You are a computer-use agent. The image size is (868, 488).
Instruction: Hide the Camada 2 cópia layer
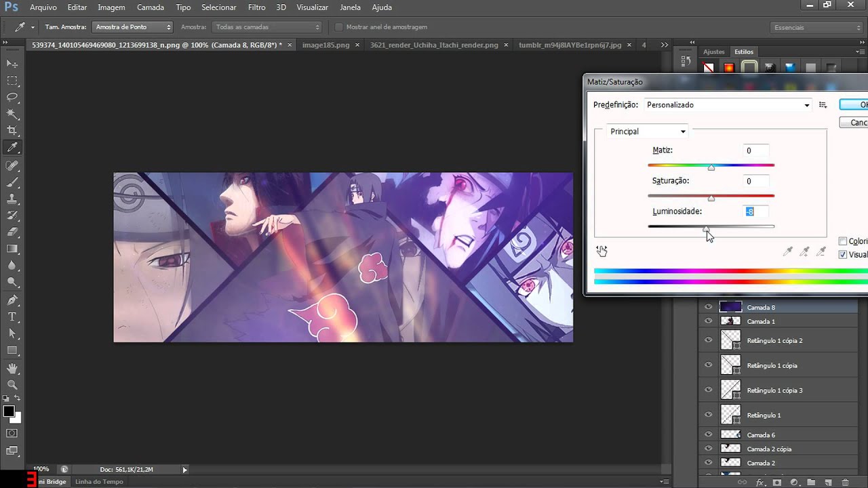709,449
